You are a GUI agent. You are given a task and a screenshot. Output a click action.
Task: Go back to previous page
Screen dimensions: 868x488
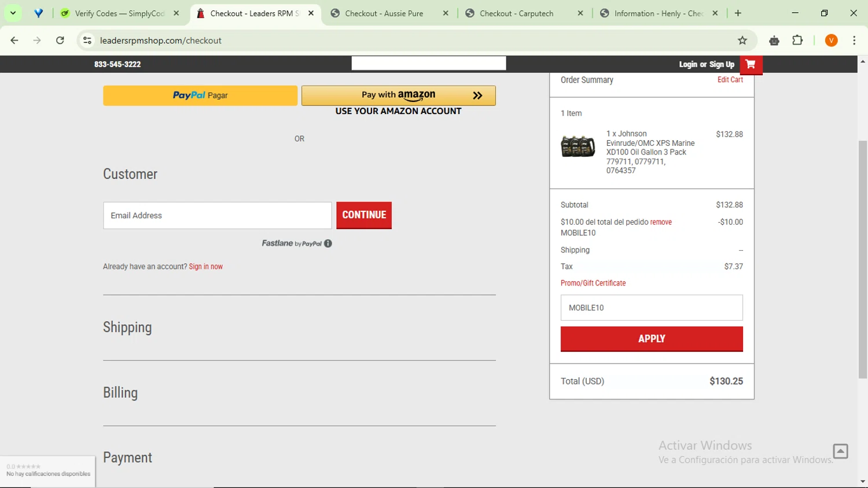[x=14, y=41]
